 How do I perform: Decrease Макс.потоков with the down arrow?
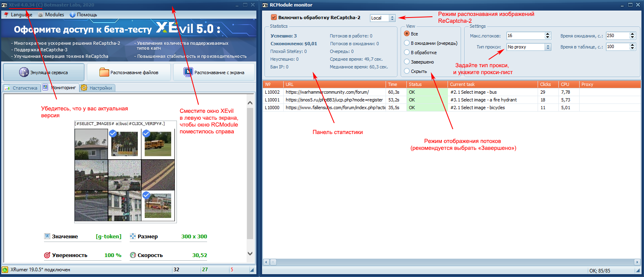[x=548, y=37]
